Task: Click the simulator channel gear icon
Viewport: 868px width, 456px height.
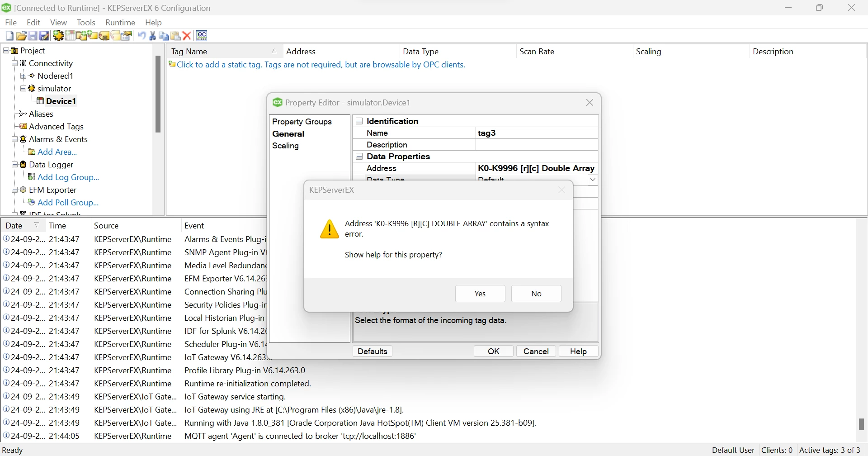Action: pos(32,89)
